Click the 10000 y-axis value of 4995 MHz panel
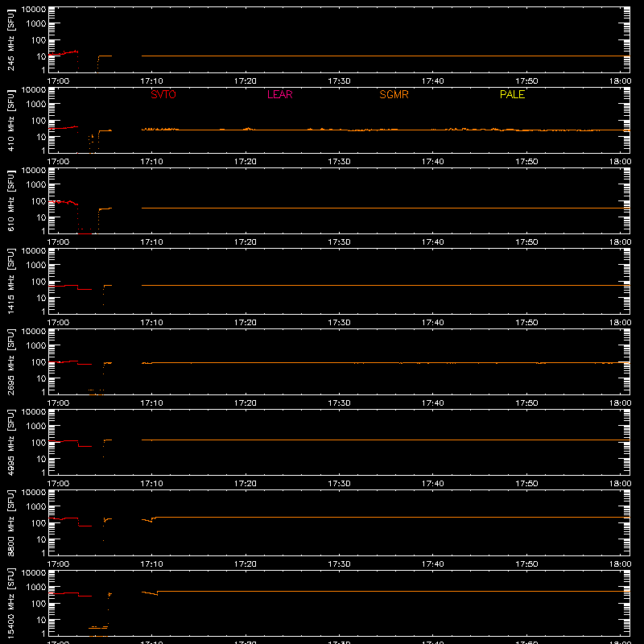The image size is (644, 644). point(34,412)
